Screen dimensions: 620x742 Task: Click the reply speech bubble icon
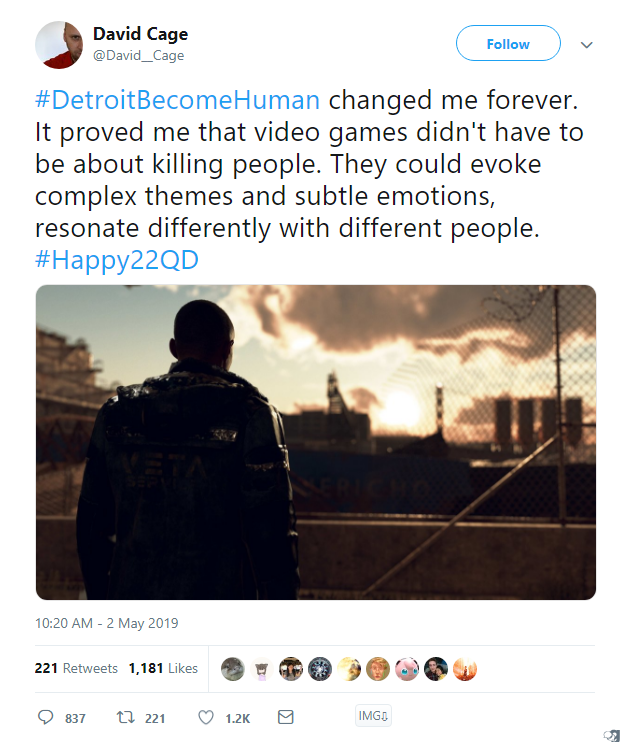[45, 717]
